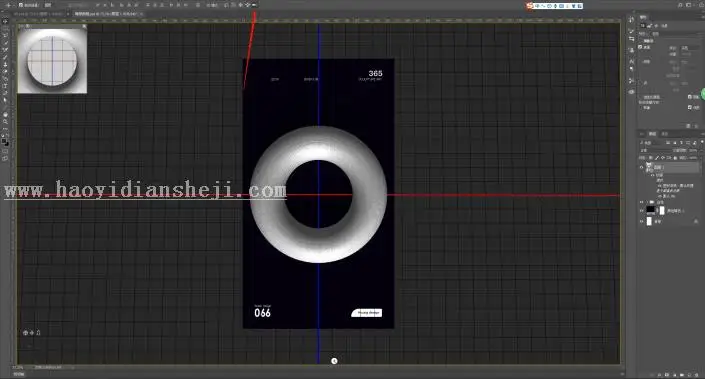Hide the background layer eye icon
The width and height of the screenshot is (705, 379).
coord(642,221)
